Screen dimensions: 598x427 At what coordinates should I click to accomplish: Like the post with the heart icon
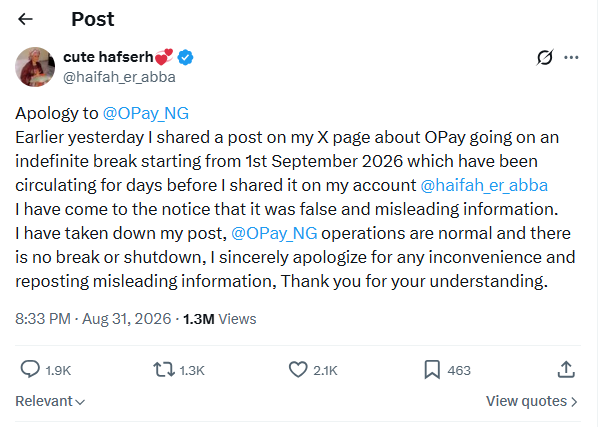pos(298,370)
